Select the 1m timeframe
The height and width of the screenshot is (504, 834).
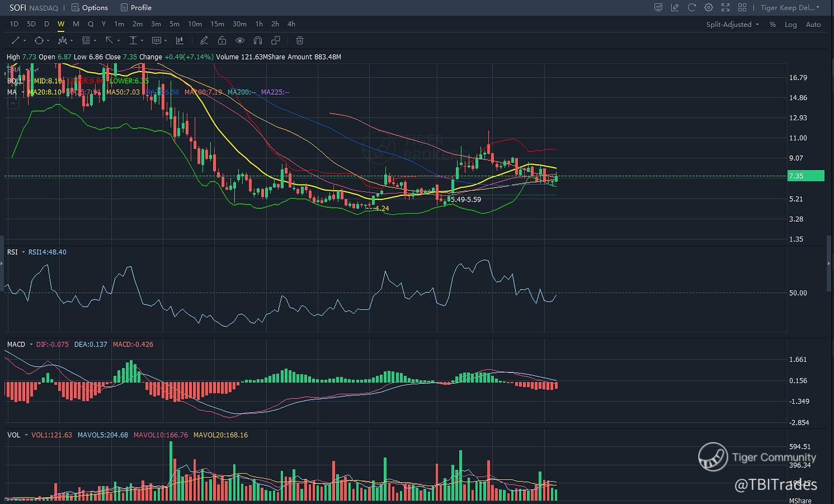point(119,24)
